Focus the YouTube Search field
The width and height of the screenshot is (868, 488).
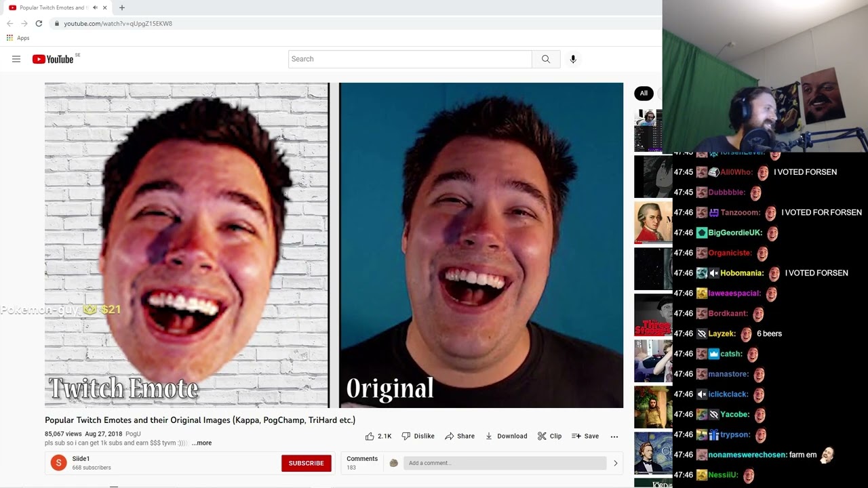pos(410,59)
